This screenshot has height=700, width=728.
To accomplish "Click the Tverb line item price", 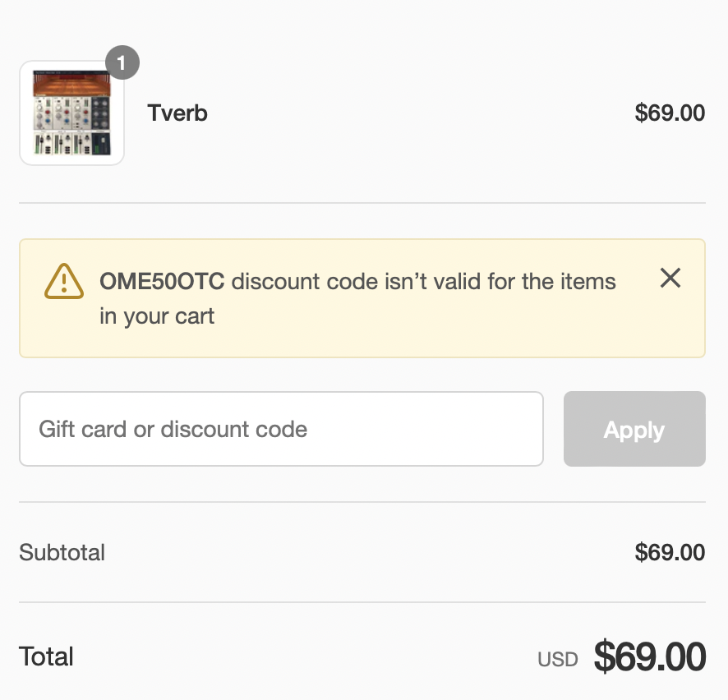I will point(670,113).
